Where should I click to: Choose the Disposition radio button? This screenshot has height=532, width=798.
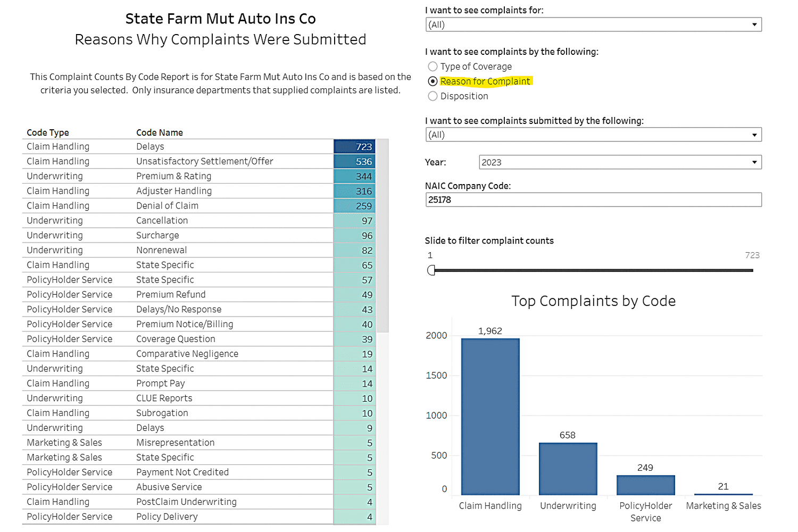(433, 96)
